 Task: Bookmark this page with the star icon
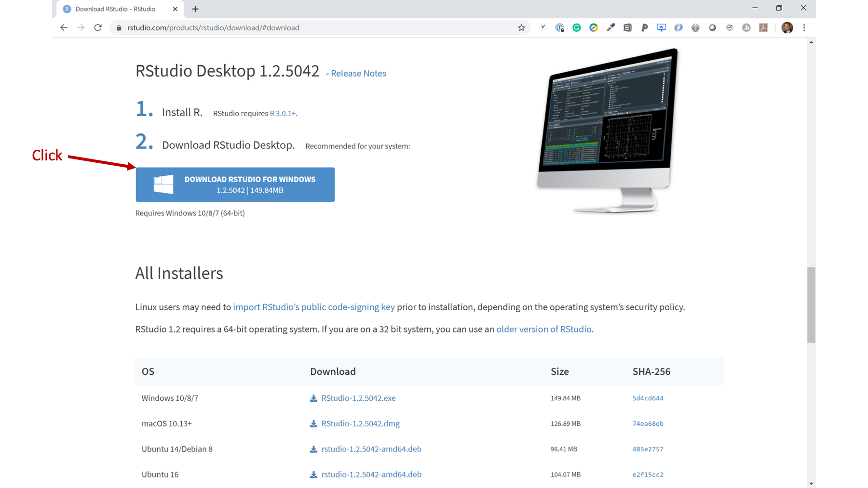(x=521, y=28)
